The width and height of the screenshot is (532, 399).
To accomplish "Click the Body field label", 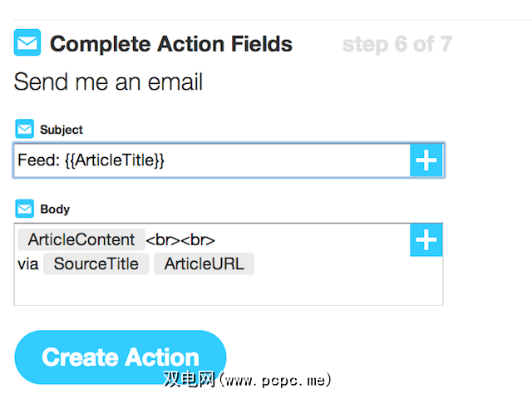I will [x=55, y=209].
